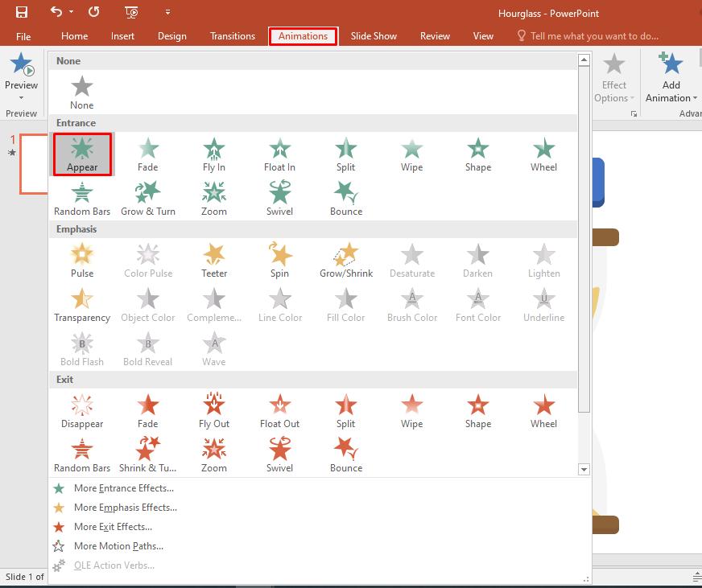The image size is (702, 588).
Task: Apply the Spin emphasis animation
Action: [279, 258]
